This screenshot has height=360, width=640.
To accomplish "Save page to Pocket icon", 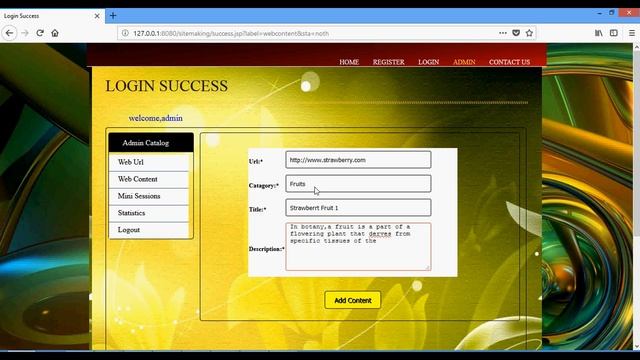I will point(516,33).
